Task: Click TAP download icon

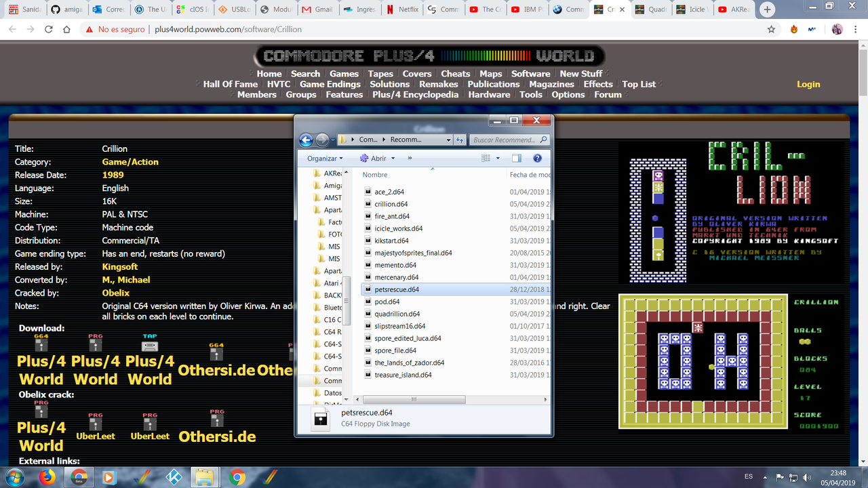Action: (150, 344)
